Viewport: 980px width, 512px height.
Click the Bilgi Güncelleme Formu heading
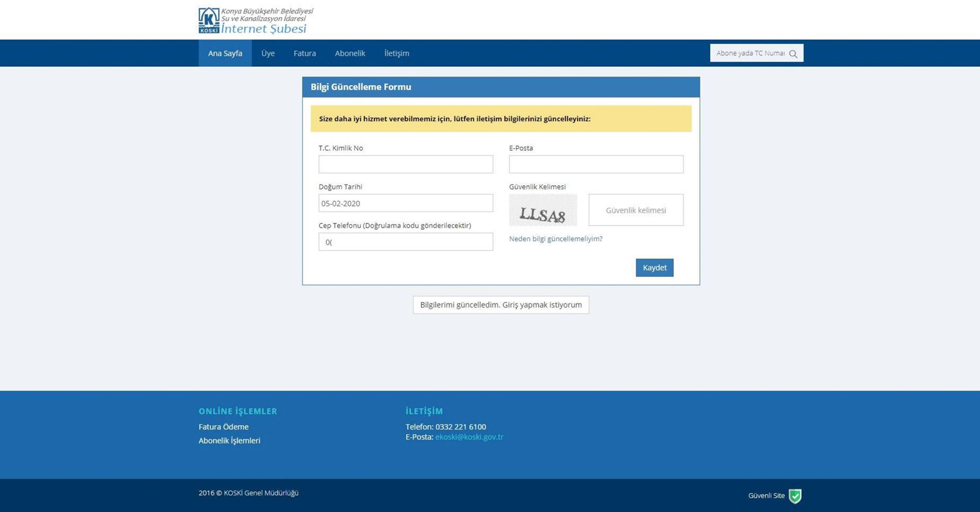361,87
